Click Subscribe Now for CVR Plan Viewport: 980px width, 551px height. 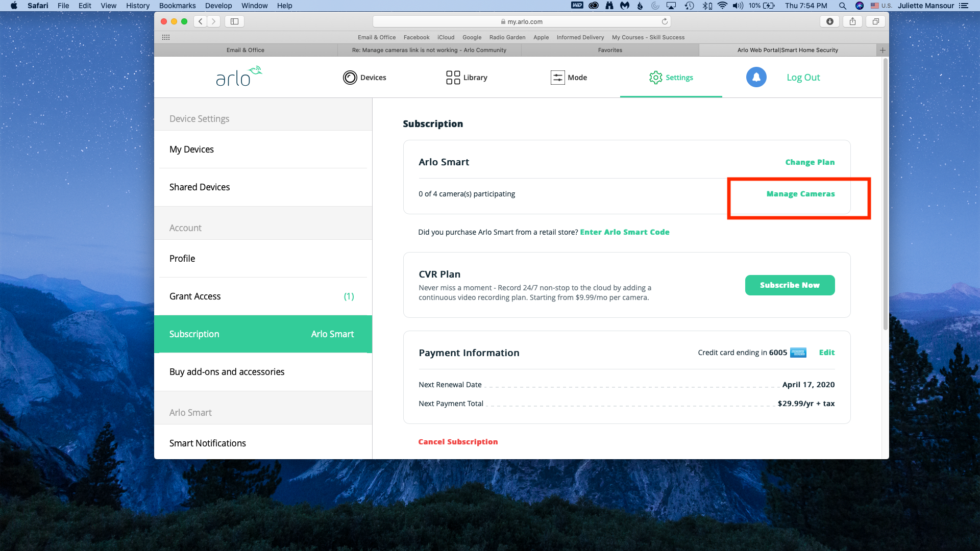[790, 285]
